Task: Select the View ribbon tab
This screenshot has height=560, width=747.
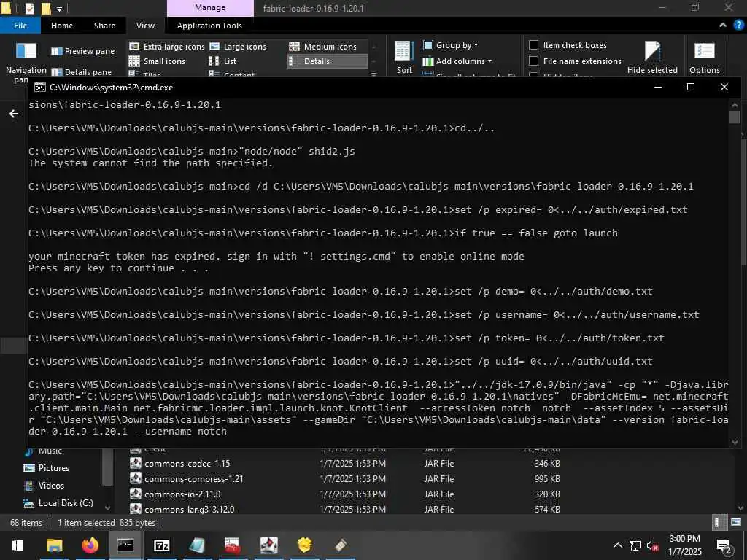Action: (145, 26)
